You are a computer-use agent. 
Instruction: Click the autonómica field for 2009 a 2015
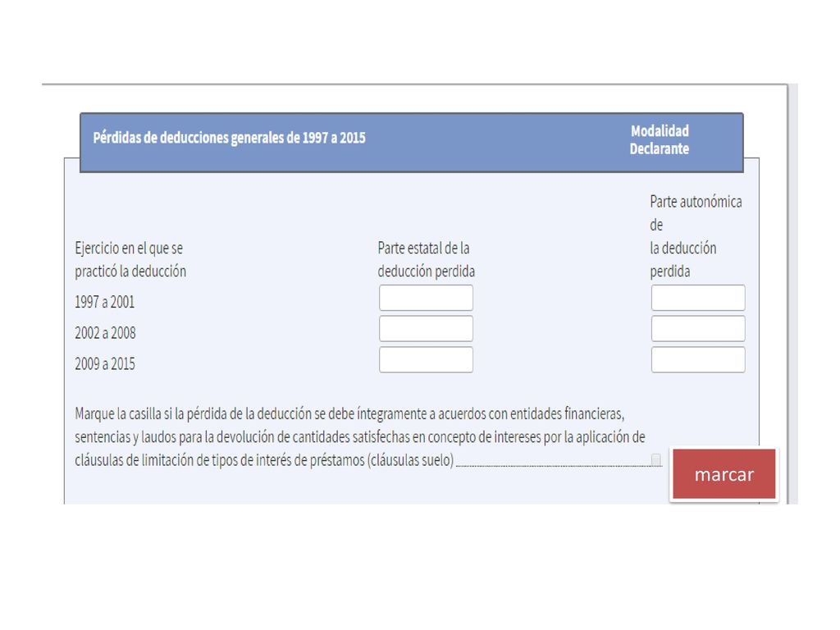pyautogui.click(x=698, y=359)
